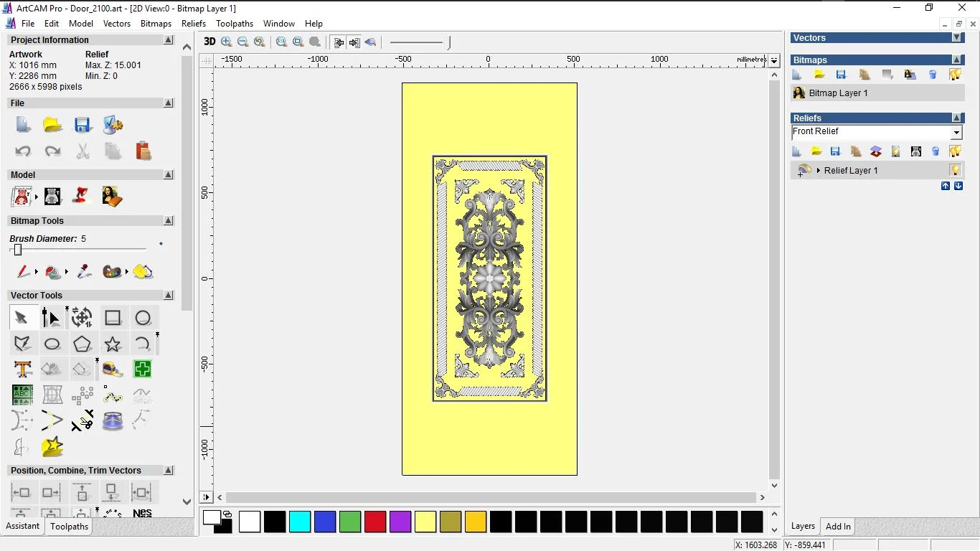
Task: Toggle Relief Layer 1 visibility lightbulb
Action: 955,170
